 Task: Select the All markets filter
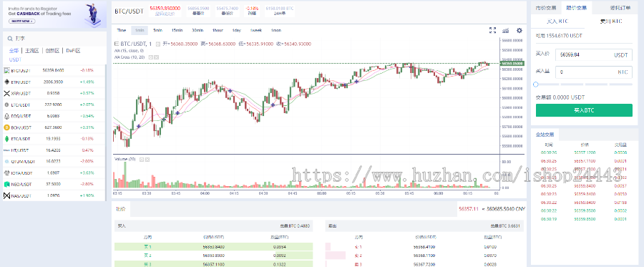[14, 51]
